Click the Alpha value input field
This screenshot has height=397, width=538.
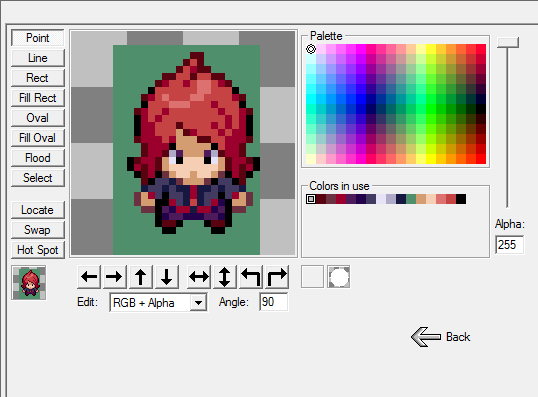[510, 245]
